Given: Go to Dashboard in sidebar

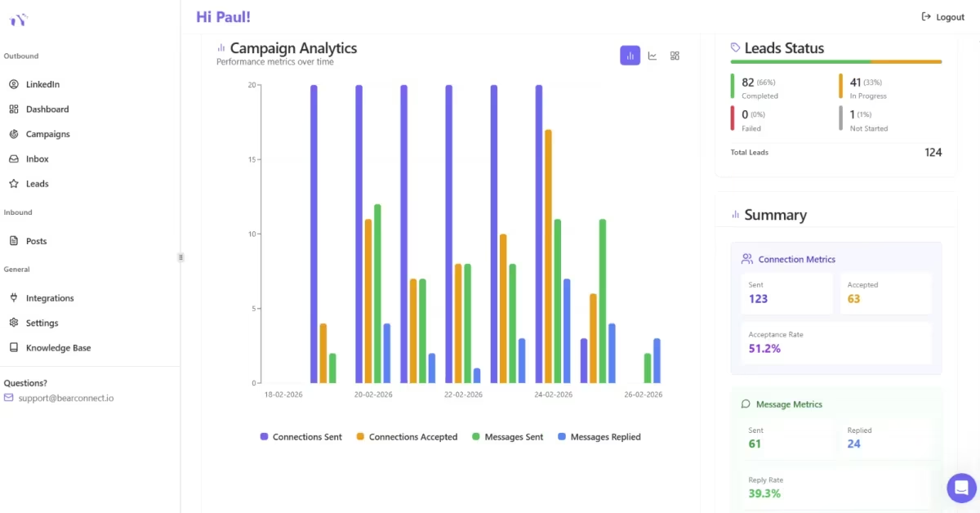Looking at the screenshot, I should coord(47,109).
